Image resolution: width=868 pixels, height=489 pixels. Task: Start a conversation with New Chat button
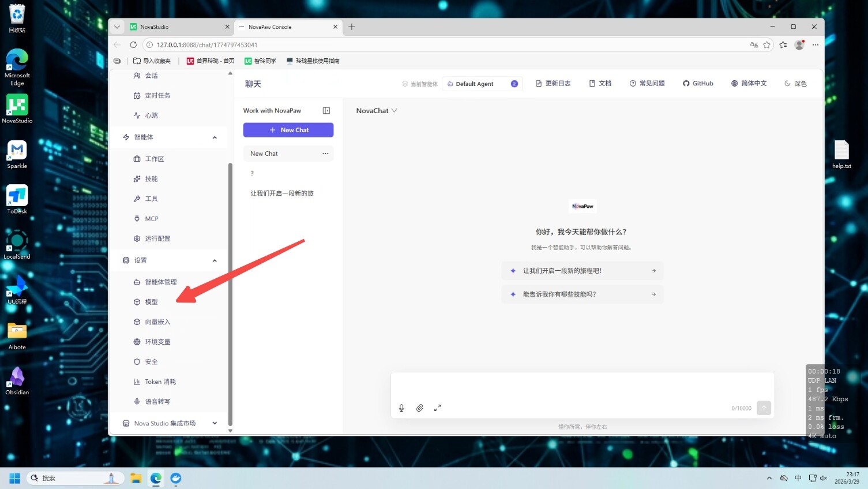click(288, 130)
